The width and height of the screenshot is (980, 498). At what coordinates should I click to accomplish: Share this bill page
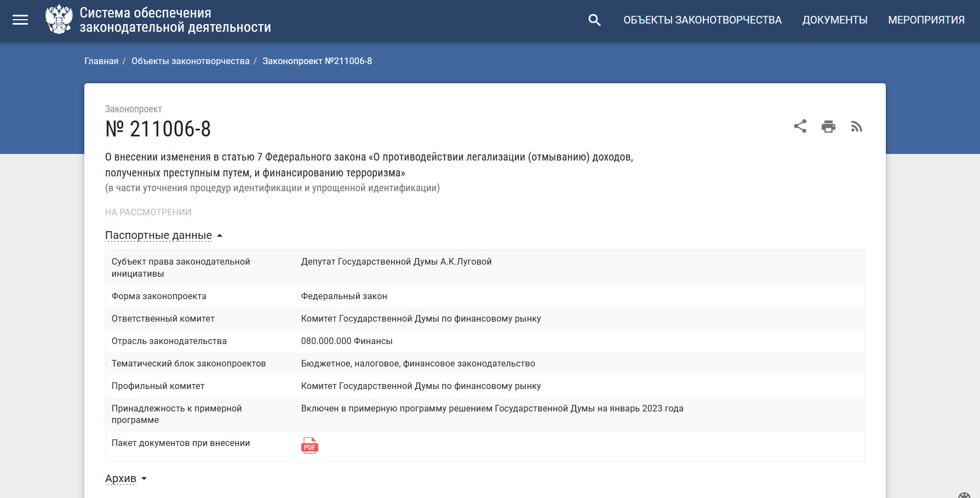coord(800,127)
